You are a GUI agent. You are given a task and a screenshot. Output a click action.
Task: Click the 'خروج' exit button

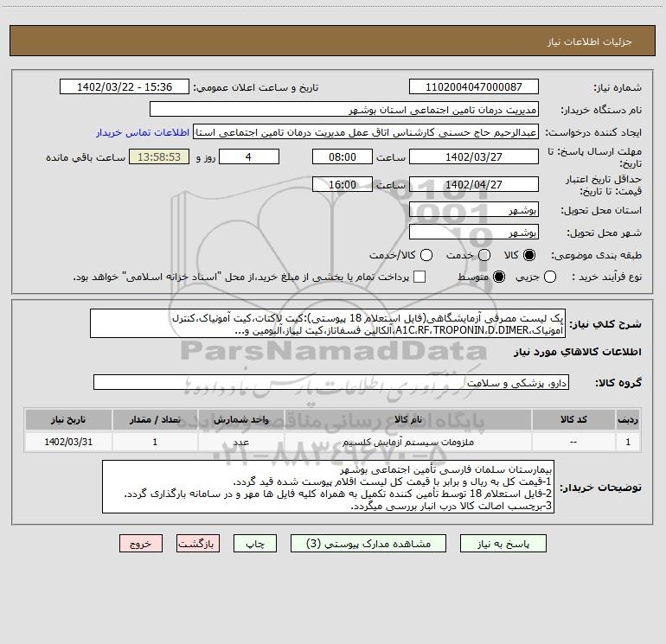click(141, 544)
